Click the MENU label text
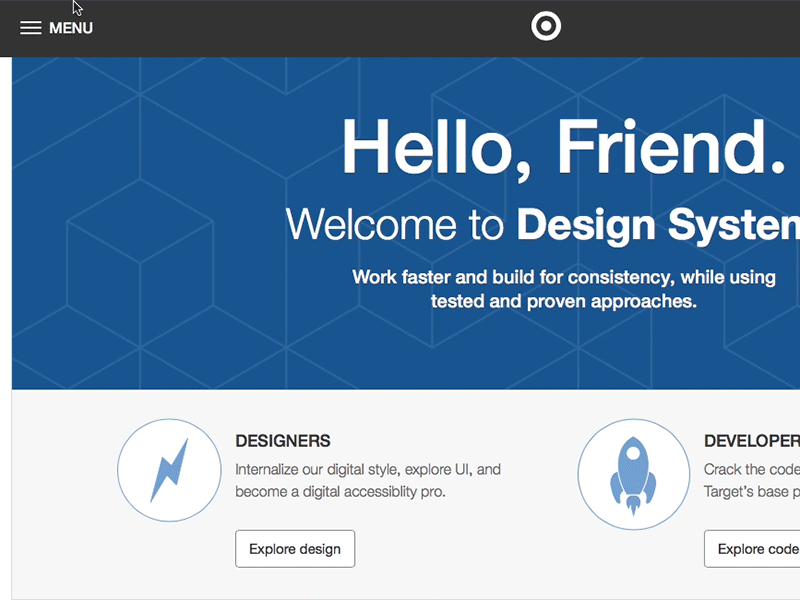This screenshot has width=800, height=600. (x=70, y=27)
